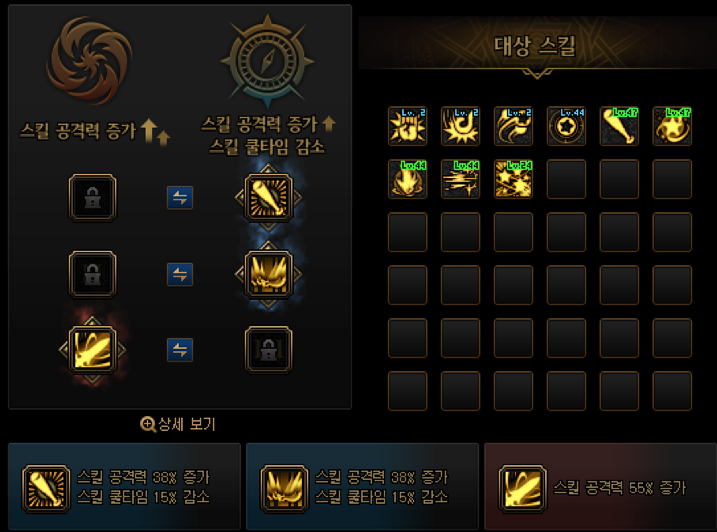Select the Lv.24 scattered stars skill icon
Screen dimensions: 717x532
[513, 179]
